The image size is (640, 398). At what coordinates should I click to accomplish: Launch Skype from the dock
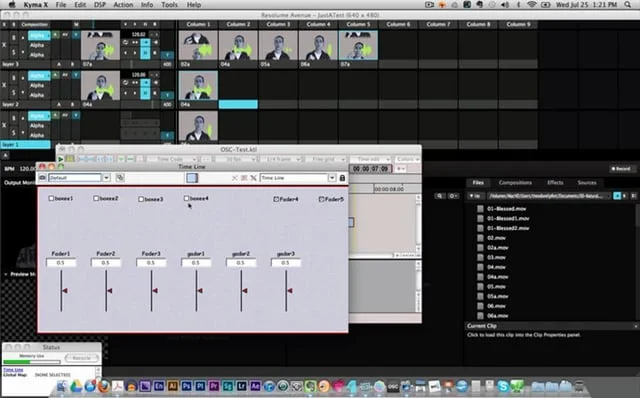point(503,386)
